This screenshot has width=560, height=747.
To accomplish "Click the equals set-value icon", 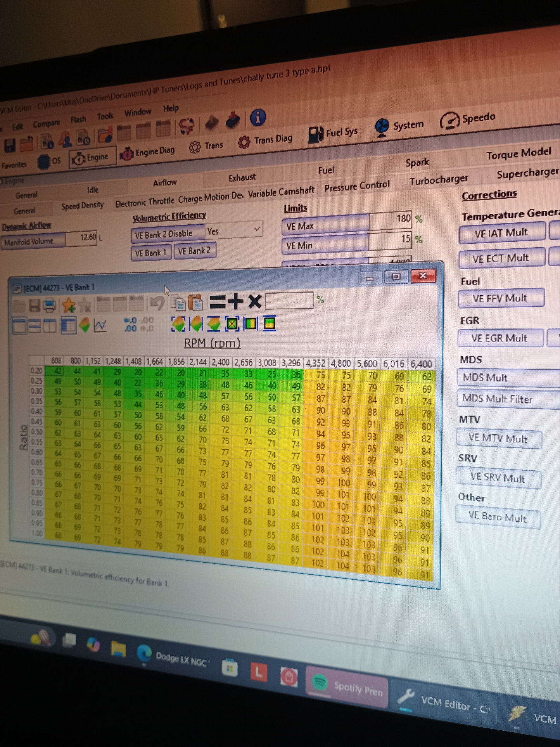I will pyautogui.click(x=217, y=302).
